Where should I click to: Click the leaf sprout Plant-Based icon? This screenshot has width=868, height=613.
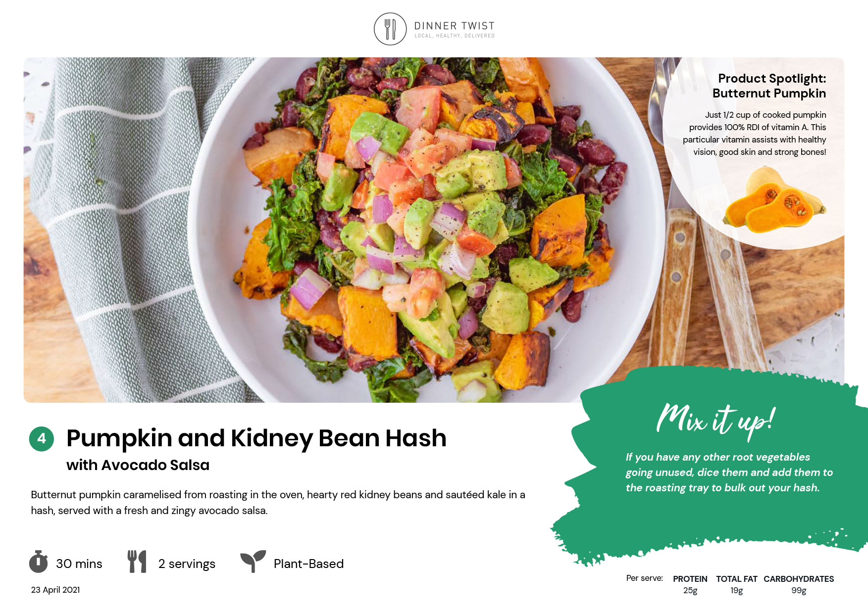point(253,562)
